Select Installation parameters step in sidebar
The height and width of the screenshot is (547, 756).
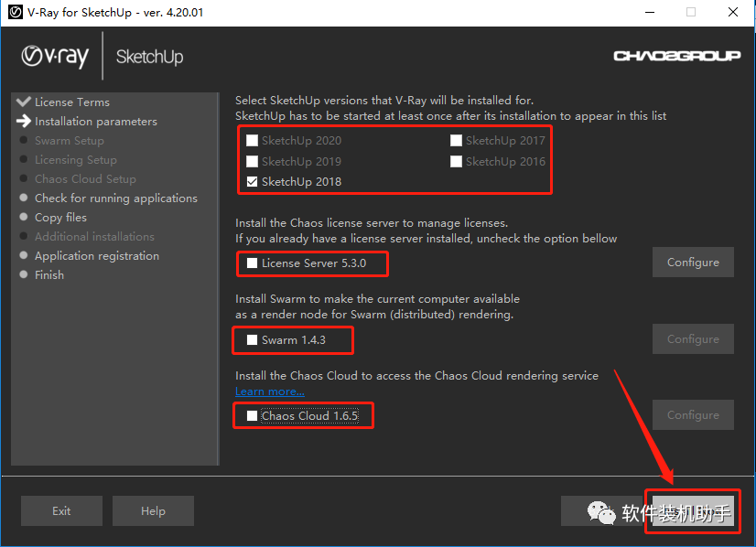pyautogui.click(x=96, y=122)
